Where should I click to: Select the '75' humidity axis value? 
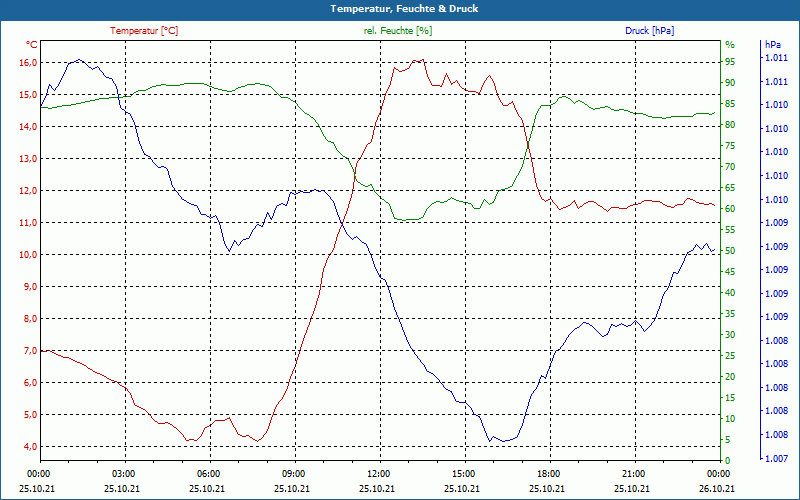(x=730, y=146)
